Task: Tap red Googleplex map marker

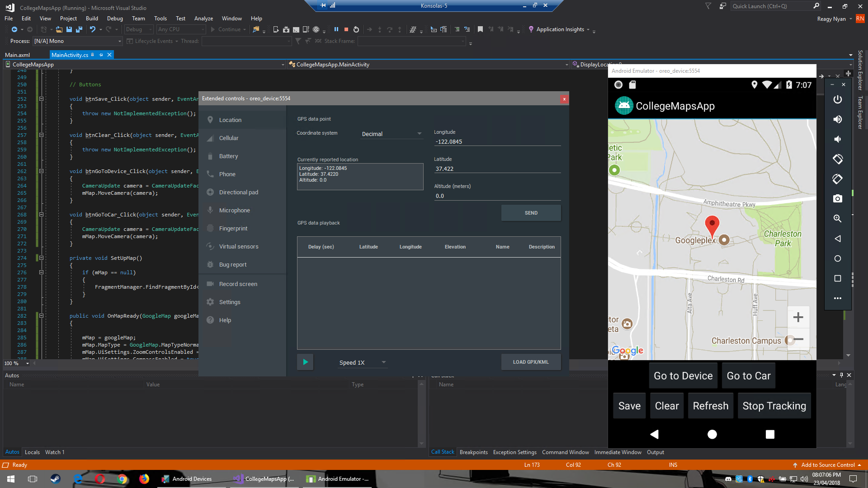Action: pyautogui.click(x=712, y=226)
